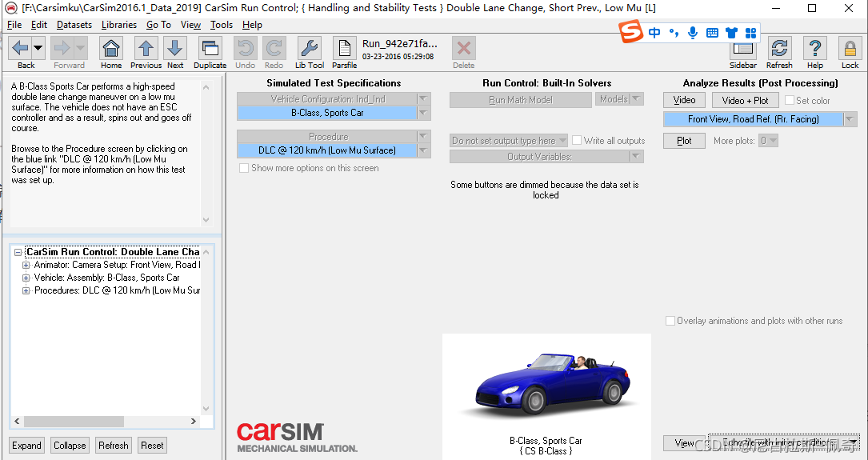Image resolution: width=868 pixels, height=460 pixels.
Task: Click the Refresh toolbar icon
Action: coord(779,48)
